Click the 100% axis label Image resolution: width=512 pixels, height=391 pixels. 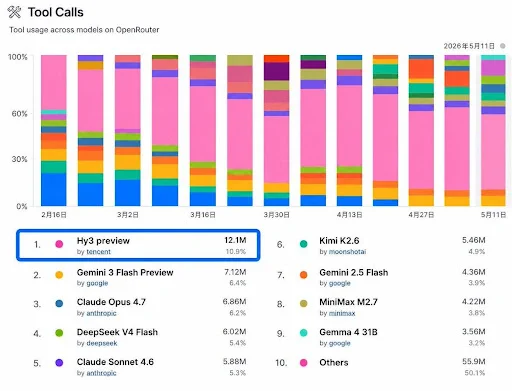click(18, 57)
